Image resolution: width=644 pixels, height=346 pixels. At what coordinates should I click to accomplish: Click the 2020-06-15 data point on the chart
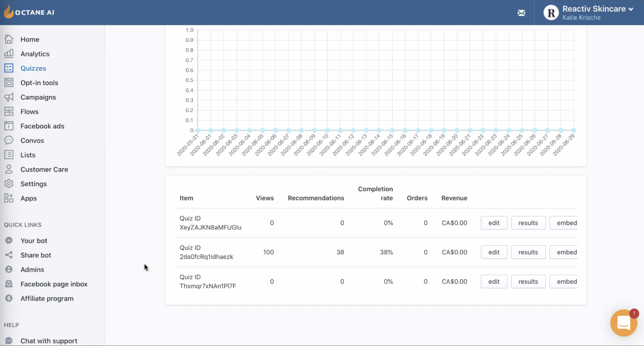pyautogui.click(x=392, y=130)
